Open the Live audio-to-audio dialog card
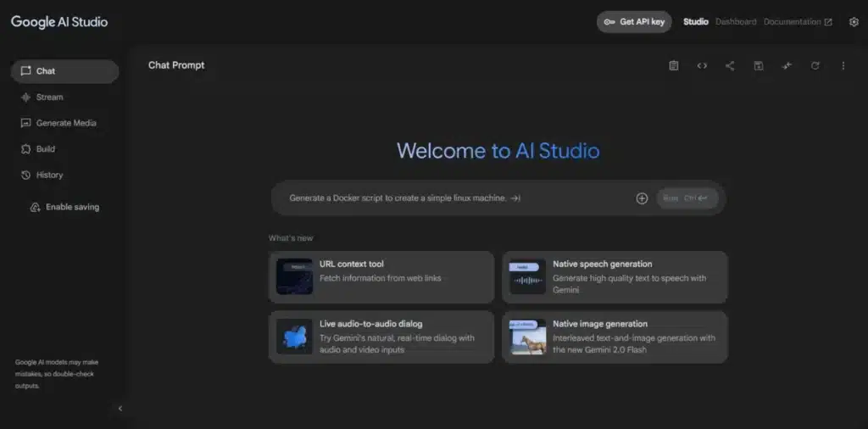 point(381,337)
